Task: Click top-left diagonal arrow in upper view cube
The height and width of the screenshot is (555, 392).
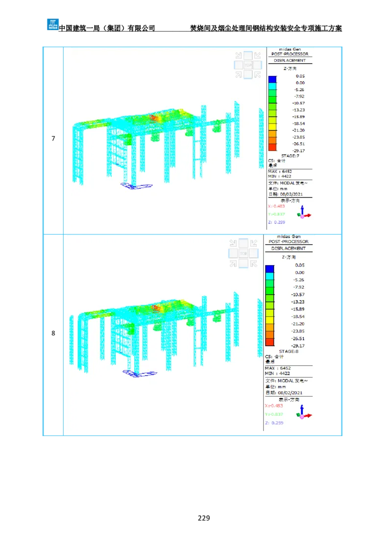Action: (239, 55)
